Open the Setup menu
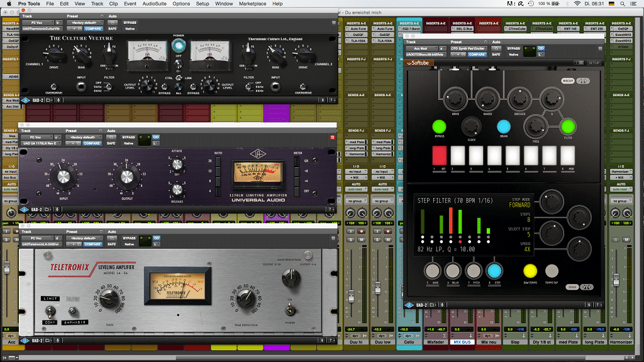The image size is (644, 362). pos(202,4)
